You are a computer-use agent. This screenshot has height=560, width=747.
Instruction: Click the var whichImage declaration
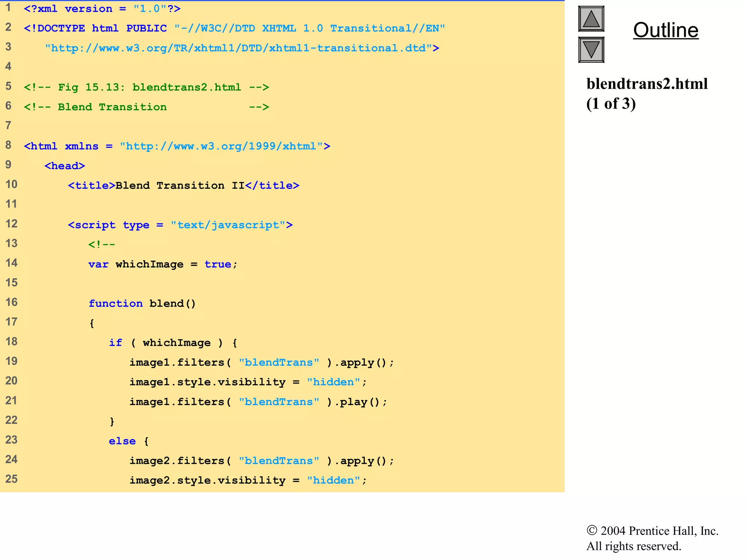pyautogui.click(x=163, y=264)
